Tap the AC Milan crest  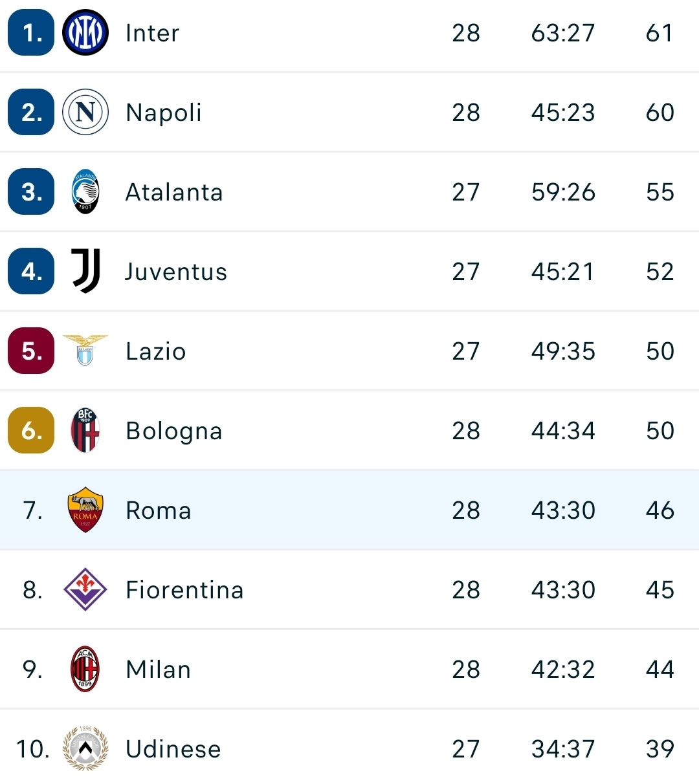click(85, 669)
